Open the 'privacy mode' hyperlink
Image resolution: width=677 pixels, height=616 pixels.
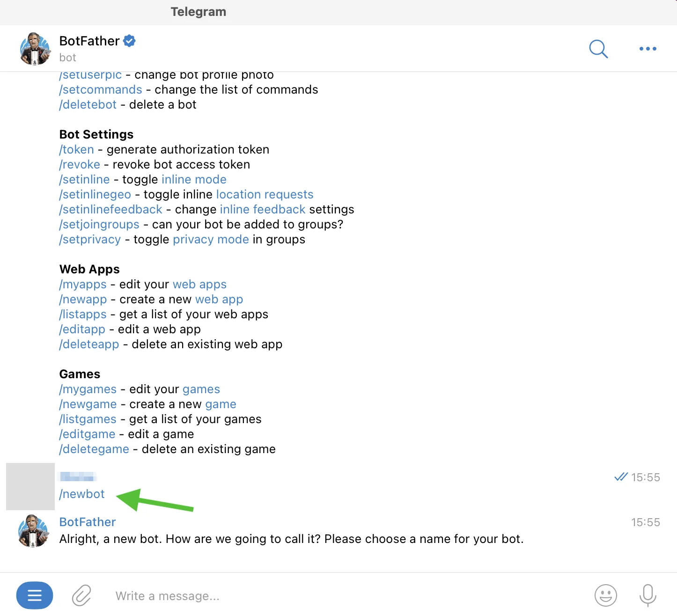point(211,239)
